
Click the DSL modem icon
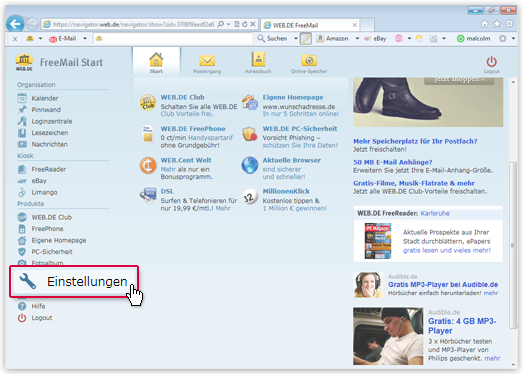coord(148,196)
